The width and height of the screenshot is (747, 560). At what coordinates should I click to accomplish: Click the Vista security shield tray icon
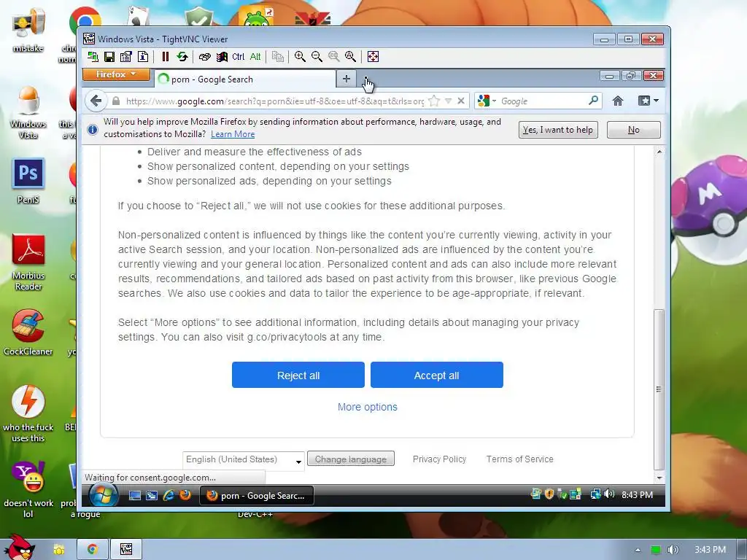click(x=549, y=494)
